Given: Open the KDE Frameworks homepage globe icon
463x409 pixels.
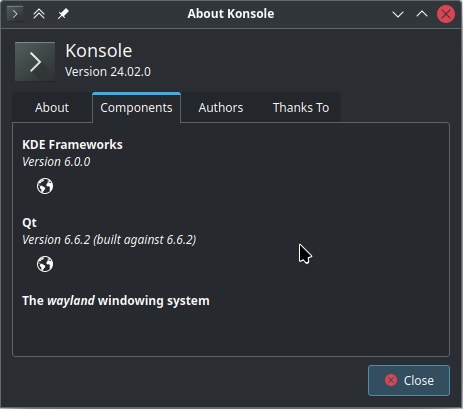Looking at the screenshot, I should (x=45, y=186).
